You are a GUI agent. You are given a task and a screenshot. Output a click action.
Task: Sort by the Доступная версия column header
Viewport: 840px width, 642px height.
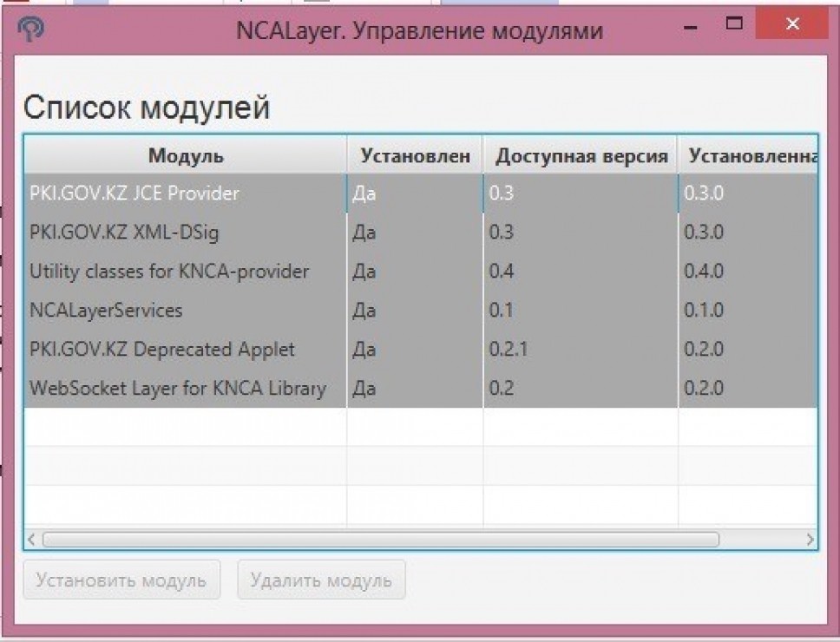tap(581, 155)
